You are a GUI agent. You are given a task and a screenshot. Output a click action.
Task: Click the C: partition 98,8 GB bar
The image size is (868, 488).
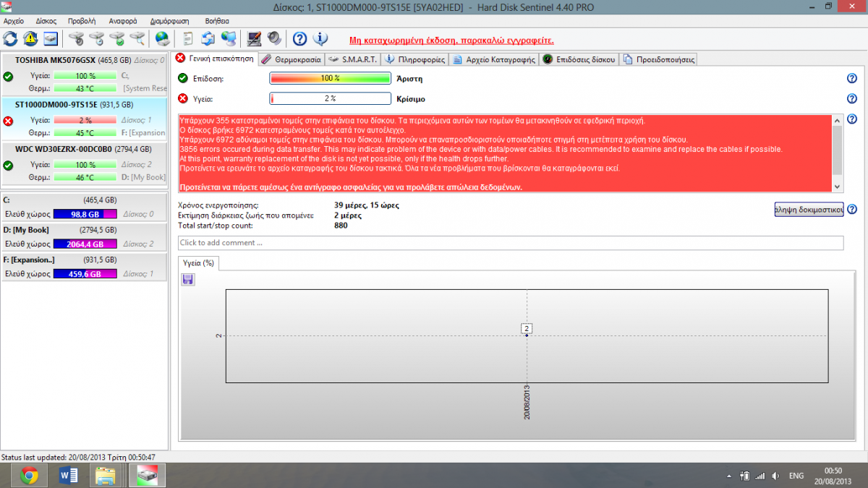85,214
